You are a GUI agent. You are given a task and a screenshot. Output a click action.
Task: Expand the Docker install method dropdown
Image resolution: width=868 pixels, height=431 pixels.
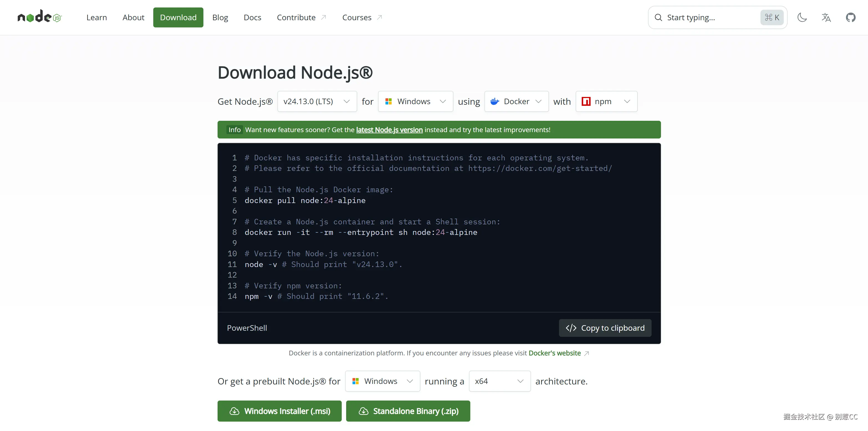[516, 101]
